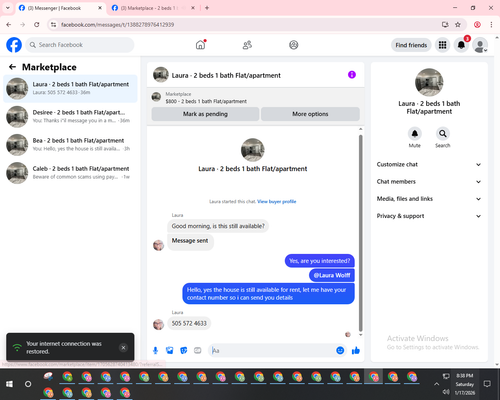
Task: Go back with the Marketplace back arrow
Action: point(12,67)
